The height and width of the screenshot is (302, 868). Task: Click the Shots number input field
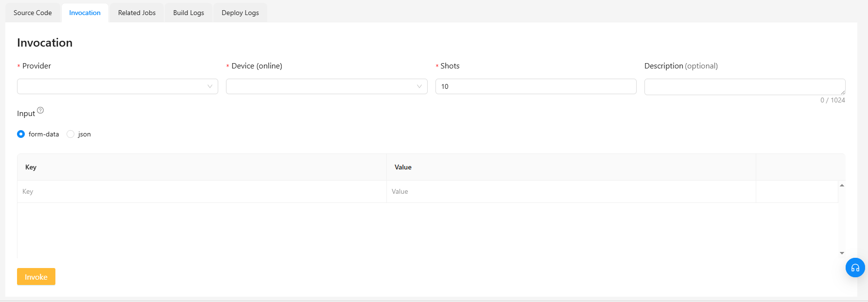[x=536, y=86]
